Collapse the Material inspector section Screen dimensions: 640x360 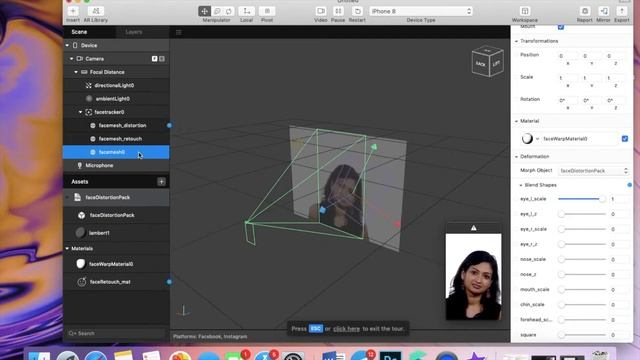pyautogui.click(x=516, y=121)
